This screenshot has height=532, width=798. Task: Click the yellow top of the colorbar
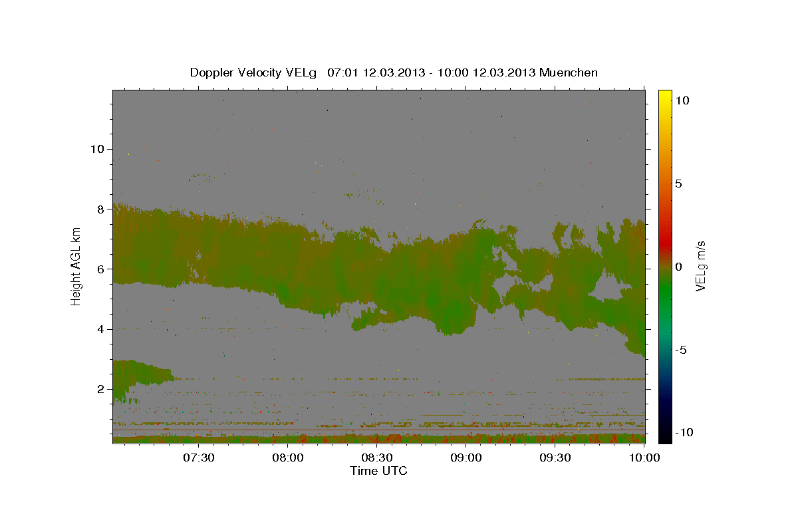pyautogui.click(x=664, y=94)
